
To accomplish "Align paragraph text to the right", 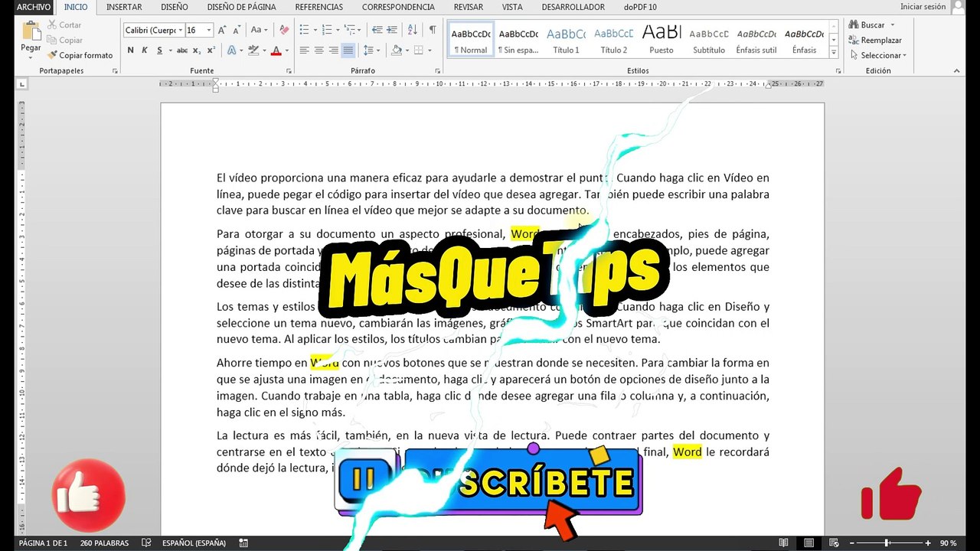I will tap(333, 51).
